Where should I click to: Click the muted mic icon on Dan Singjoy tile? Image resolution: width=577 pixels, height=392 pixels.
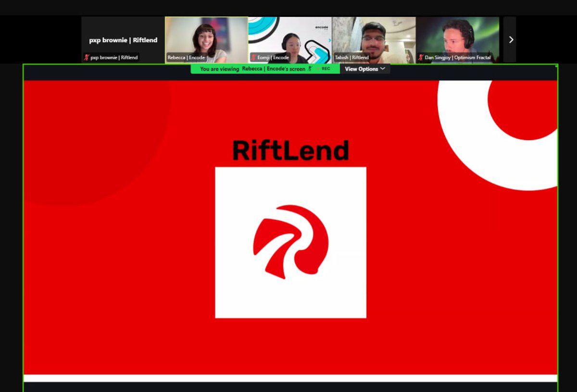click(421, 58)
